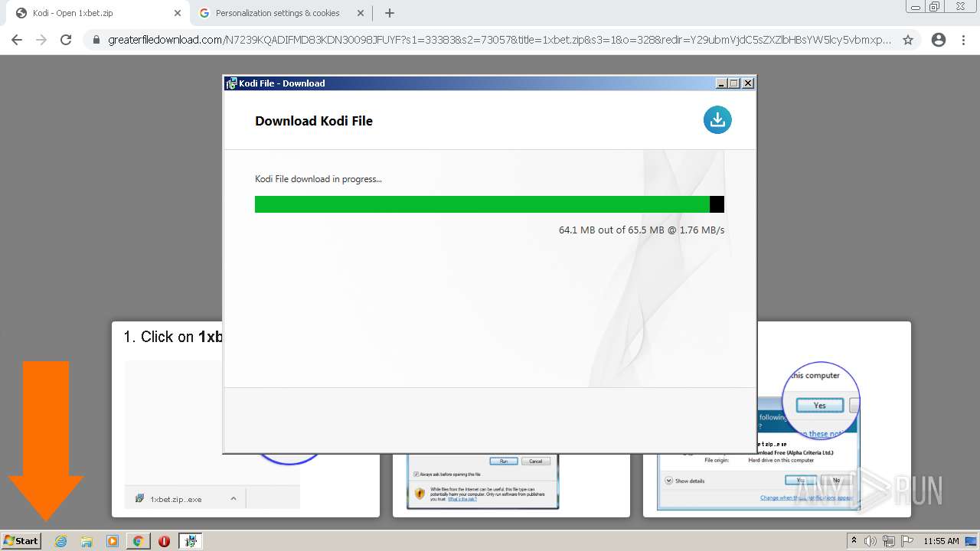This screenshot has height=551, width=980.
Task: View site info via the lock icon
Action: pos(96,40)
